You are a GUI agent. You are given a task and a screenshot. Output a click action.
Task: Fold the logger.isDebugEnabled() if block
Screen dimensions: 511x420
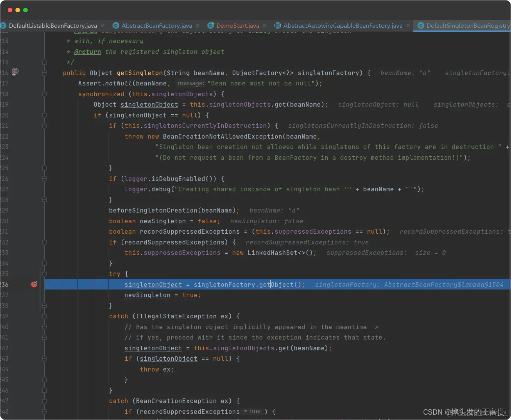click(x=45, y=179)
